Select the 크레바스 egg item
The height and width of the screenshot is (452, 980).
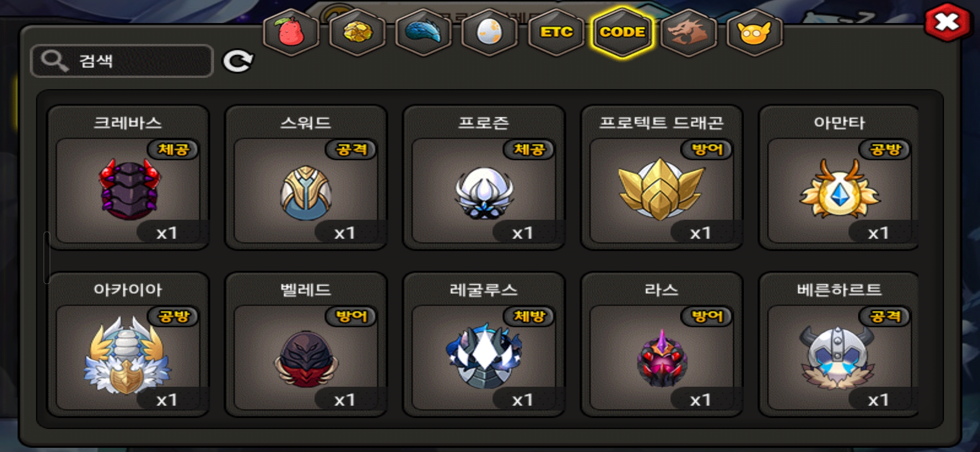click(x=128, y=177)
